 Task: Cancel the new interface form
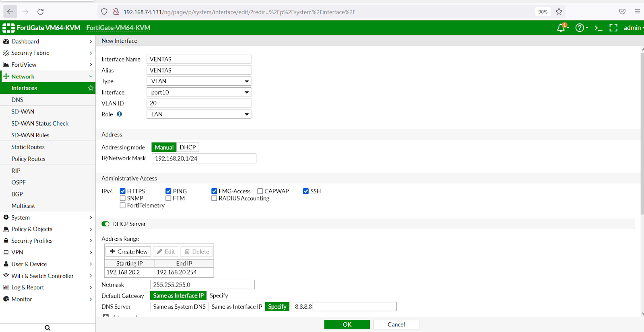(396, 324)
